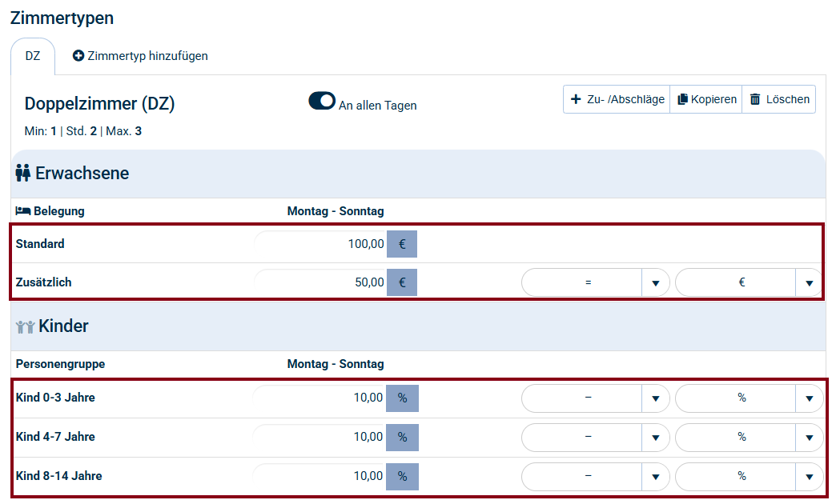Click the euro unit box for Standard
The height and width of the screenshot is (504, 836).
tap(402, 244)
